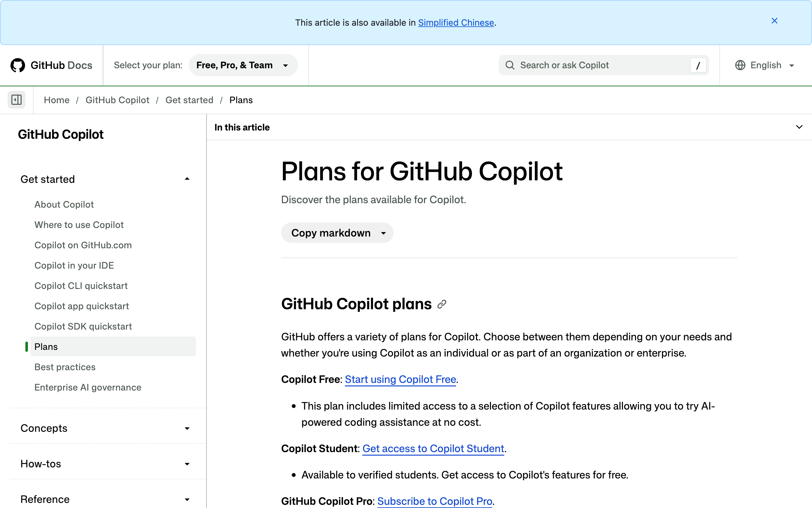Close the Simplified Chinese banner
812x508 pixels.
tap(775, 21)
